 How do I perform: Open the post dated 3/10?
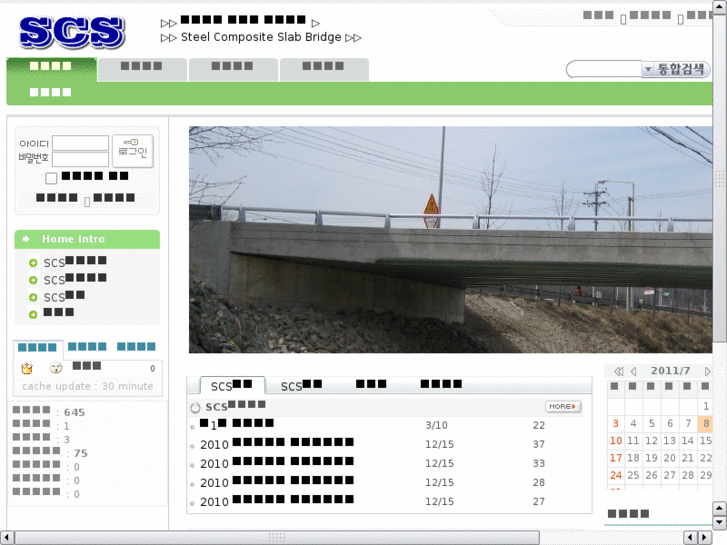(240, 425)
